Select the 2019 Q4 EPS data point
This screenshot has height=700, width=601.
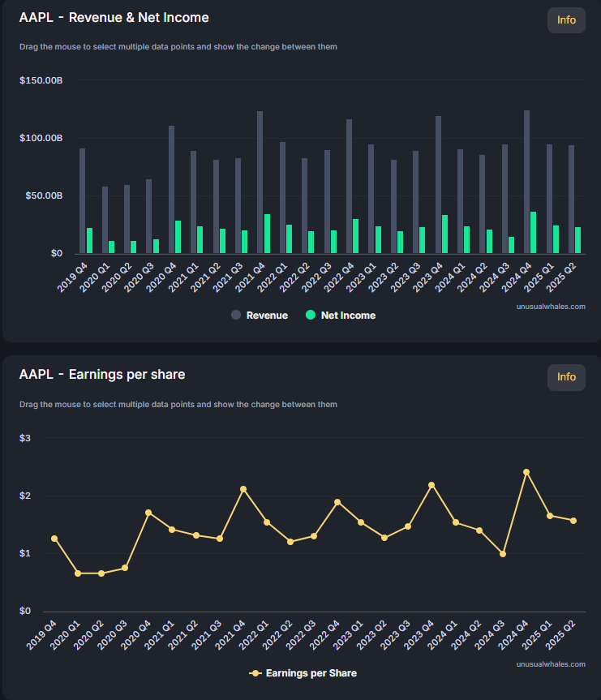click(x=54, y=539)
